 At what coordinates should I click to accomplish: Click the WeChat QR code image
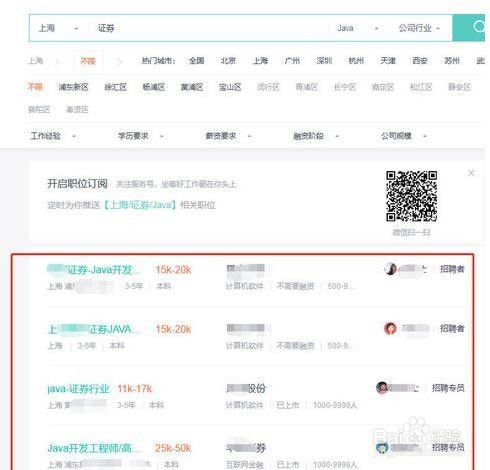(412, 196)
